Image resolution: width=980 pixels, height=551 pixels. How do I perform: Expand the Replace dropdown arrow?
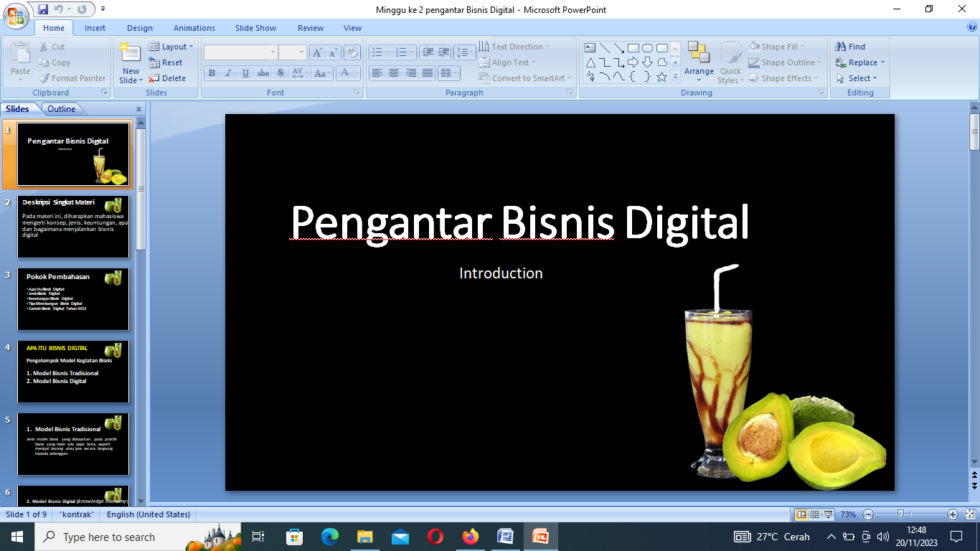tap(882, 62)
